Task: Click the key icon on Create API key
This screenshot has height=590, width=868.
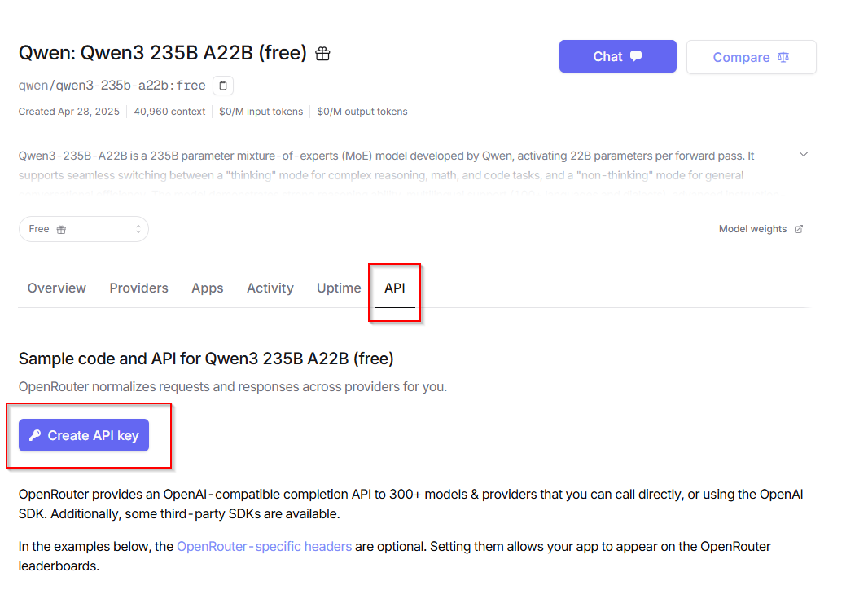Action: pyautogui.click(x=33, y=435)
